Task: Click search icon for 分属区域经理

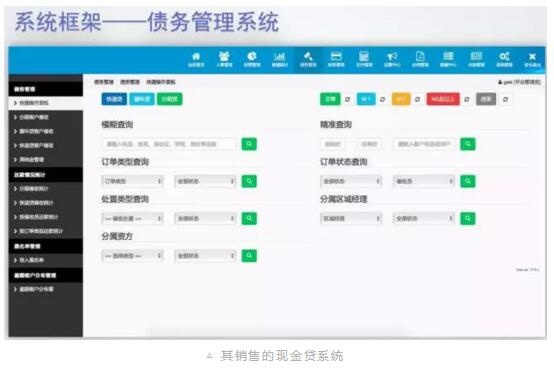Action: [468, 218]
